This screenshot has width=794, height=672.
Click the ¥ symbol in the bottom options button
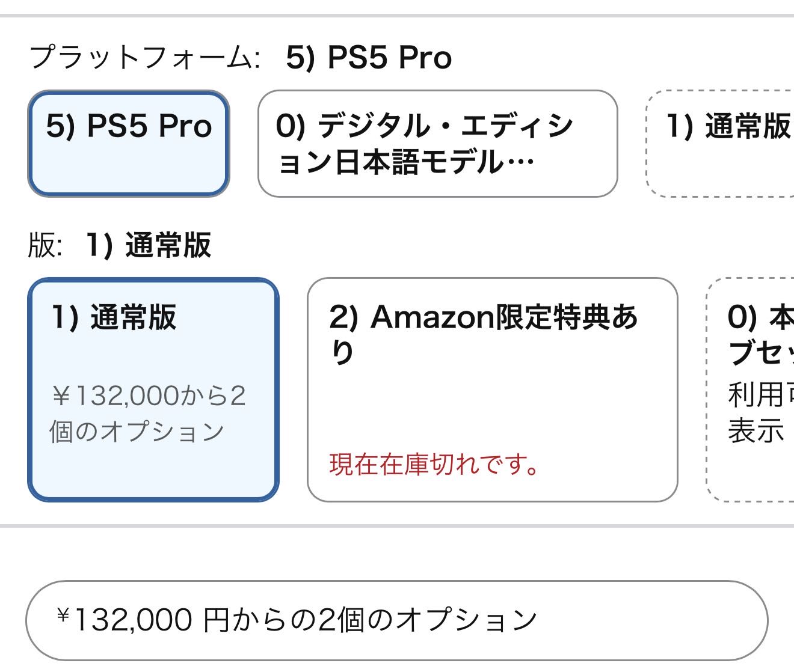coord(63,615)
